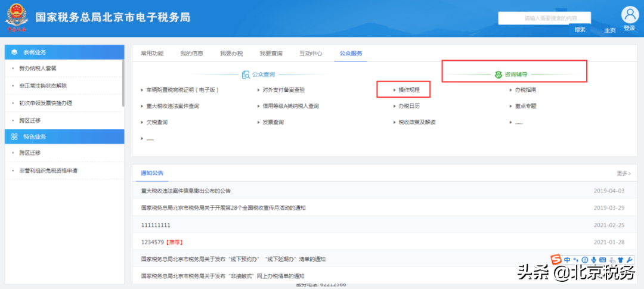Screen dimensions: 644x289
Task: Select the 公众服务 tab
Action: pos(351,54)
